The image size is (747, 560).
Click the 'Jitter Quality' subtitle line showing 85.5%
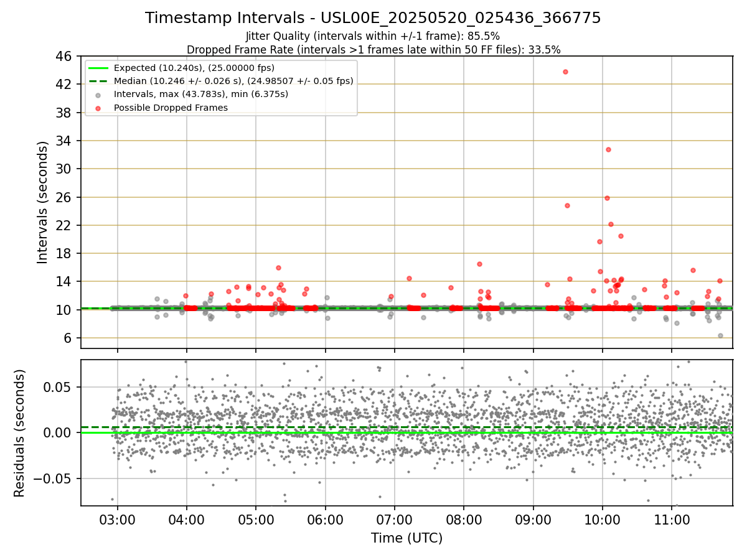[373, 37]
